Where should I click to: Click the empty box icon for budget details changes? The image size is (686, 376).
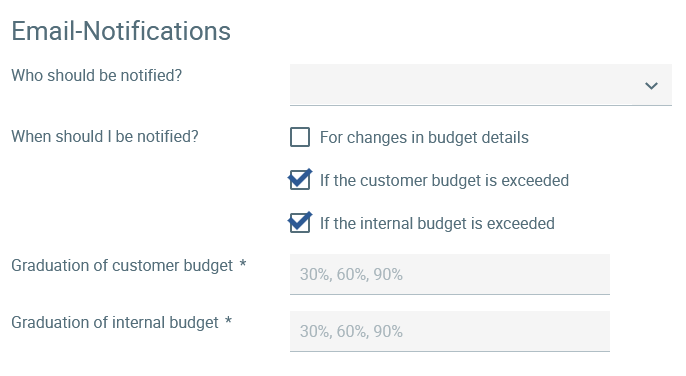[300, 137]
